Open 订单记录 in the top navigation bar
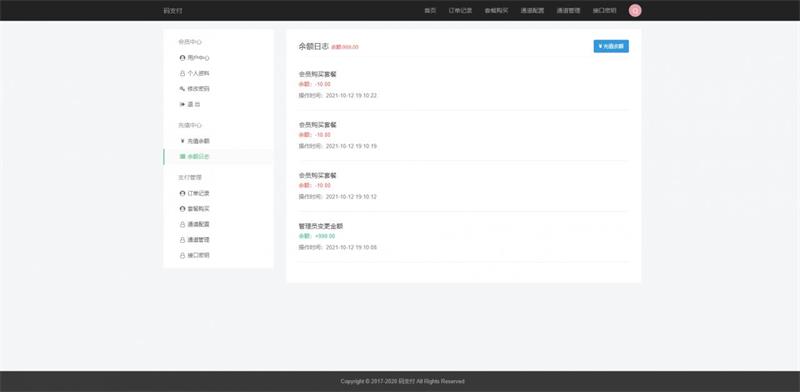This screenshot has width=800, height=392. click(460, 11)
